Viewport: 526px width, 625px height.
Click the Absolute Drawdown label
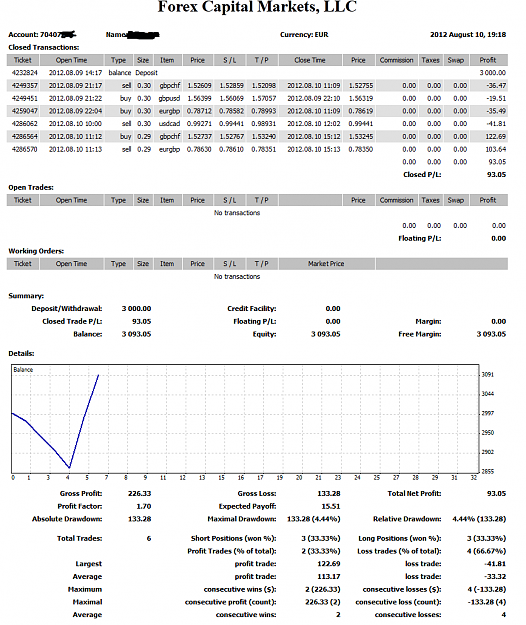click(67, 519)
